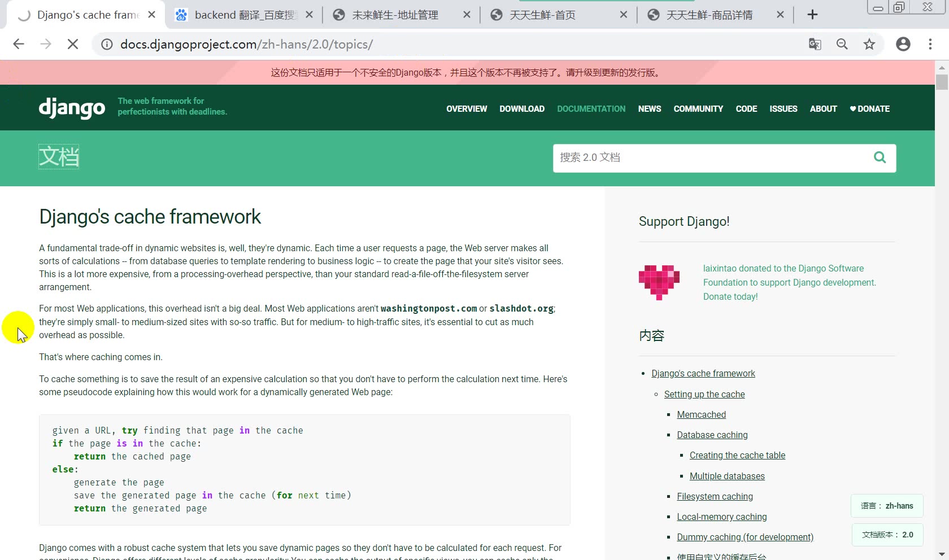Click the pink pixel heart donation icon

pyautogui.click(x=659, y=282)
